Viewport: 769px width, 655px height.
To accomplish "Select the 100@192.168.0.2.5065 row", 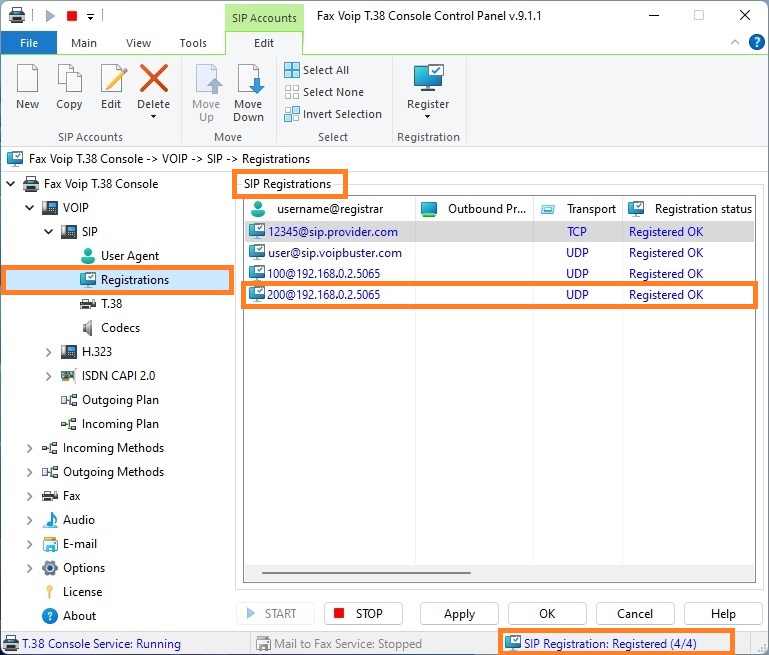I will [x=499, y=274].
